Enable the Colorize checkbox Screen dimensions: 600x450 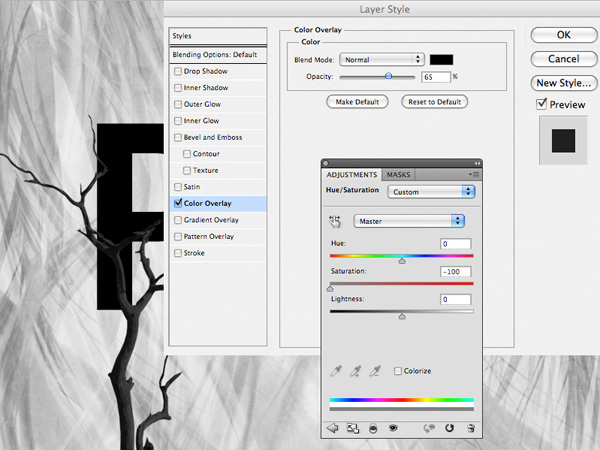pyautogui.click(x=398, y=371)
